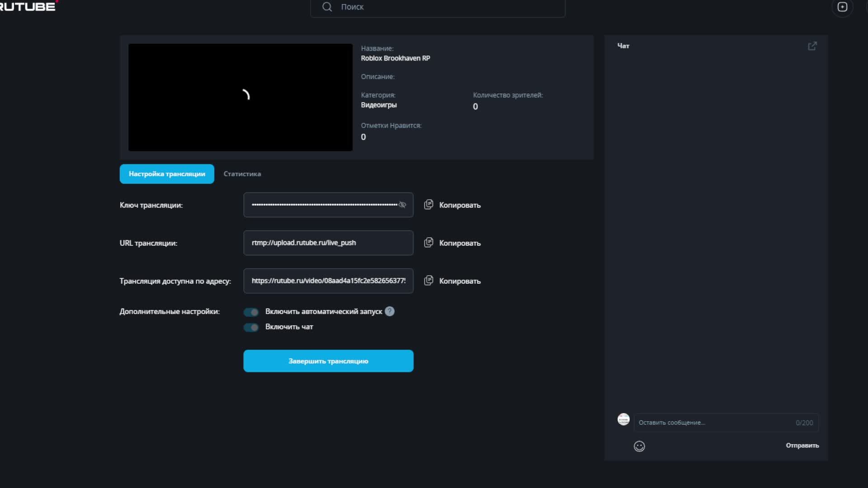Click the copy icon next to the stream key

[x=429, y=205]
